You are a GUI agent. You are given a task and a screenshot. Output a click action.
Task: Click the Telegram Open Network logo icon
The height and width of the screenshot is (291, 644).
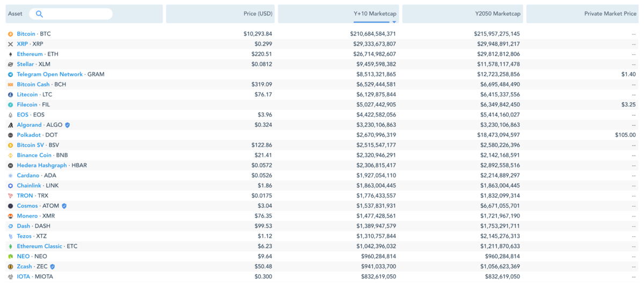coord(10,75)
